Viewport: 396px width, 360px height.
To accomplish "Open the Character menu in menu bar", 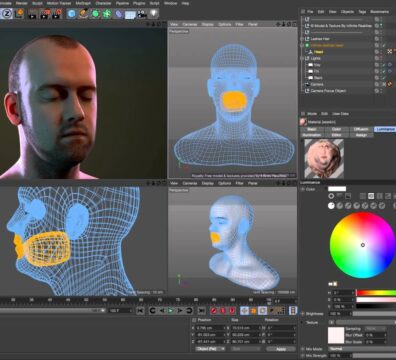I will point(103,3).
